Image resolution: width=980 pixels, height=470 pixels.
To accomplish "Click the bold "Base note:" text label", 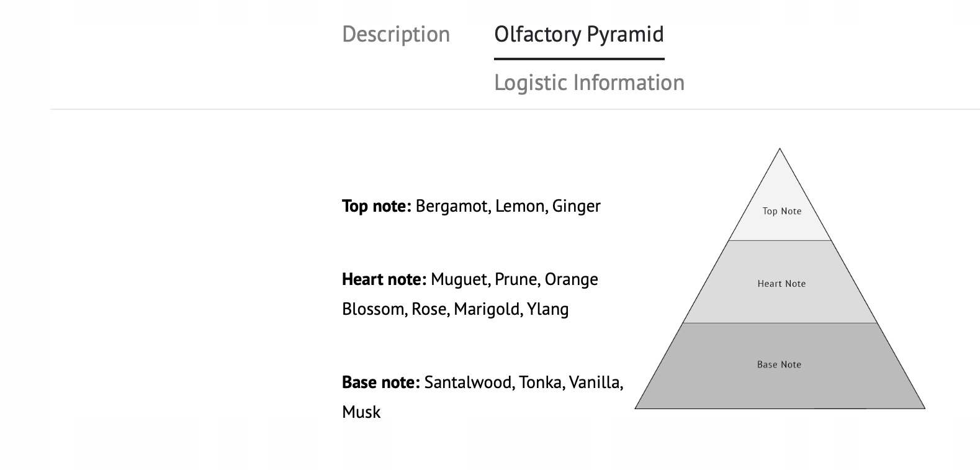I will point(381,382).
